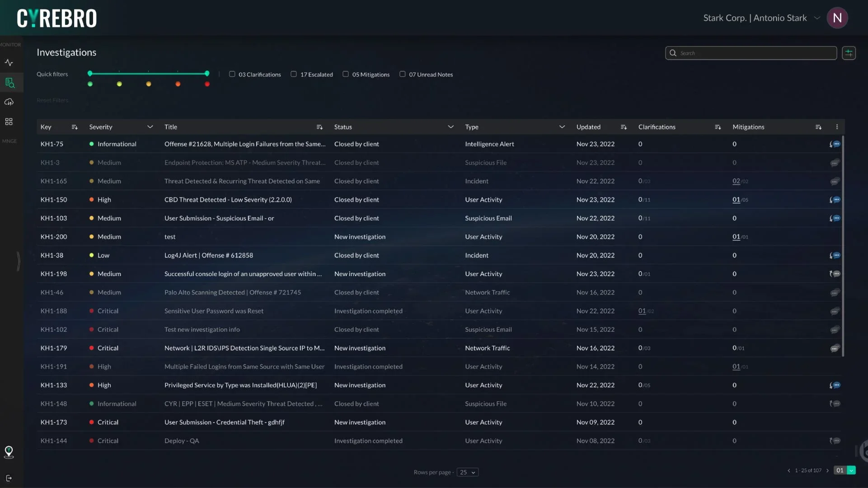
Task: Toggle the 03 Clarifications checkbox
Action: click(232, 74)
